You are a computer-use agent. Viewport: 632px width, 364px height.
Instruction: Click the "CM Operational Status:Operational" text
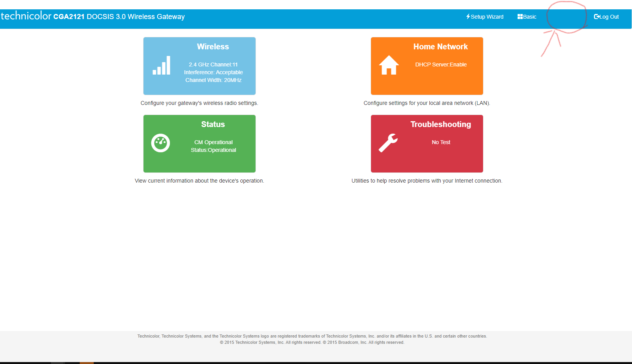[x=214, y=146]
